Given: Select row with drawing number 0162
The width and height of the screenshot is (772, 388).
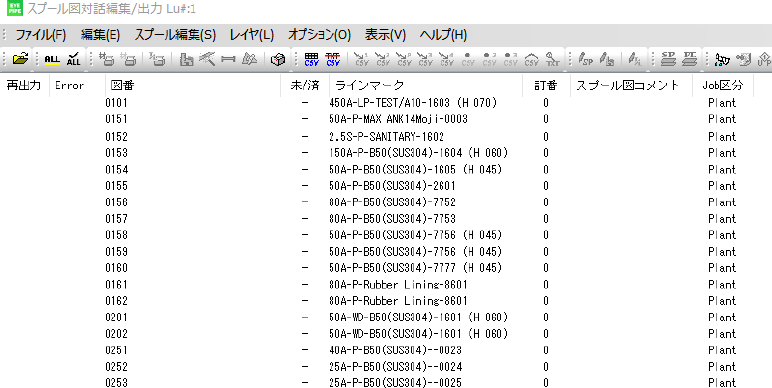Looking at the screenshot, I should 117,301.
